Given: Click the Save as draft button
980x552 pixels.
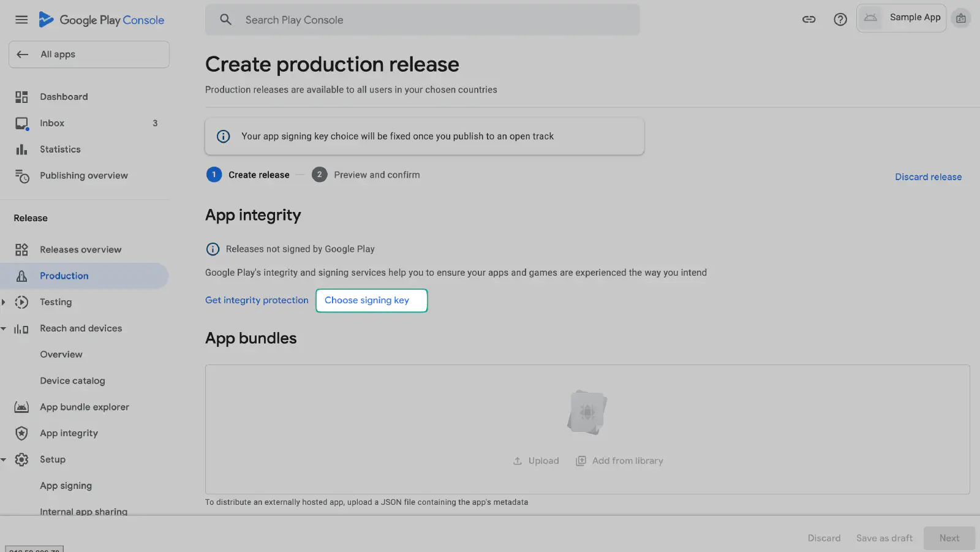Looking at the screenshot, I should pos(884,538).
